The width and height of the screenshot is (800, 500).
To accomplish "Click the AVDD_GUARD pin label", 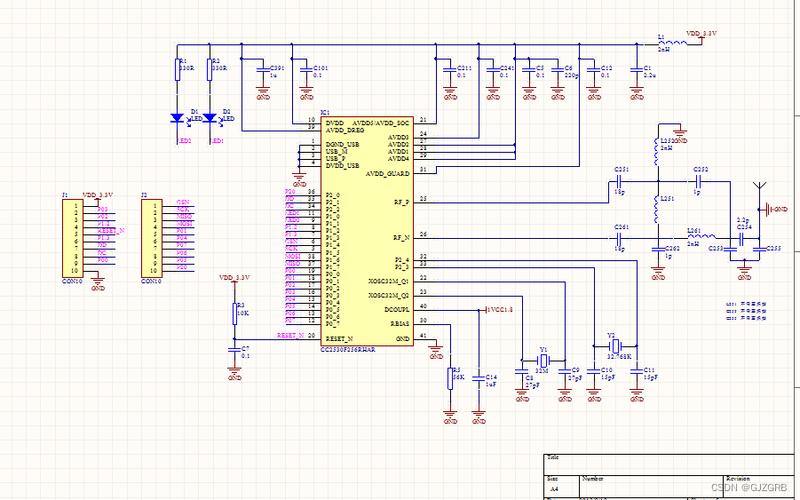I will [387, 173].
